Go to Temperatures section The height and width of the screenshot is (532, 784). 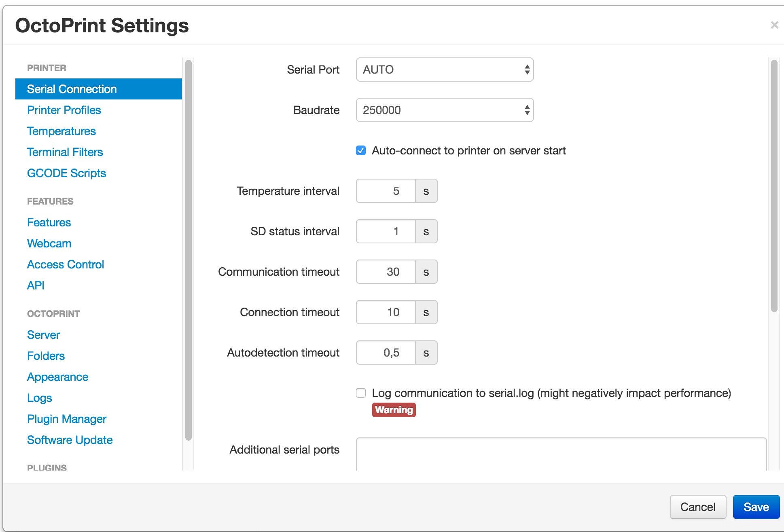pos(61,131)
